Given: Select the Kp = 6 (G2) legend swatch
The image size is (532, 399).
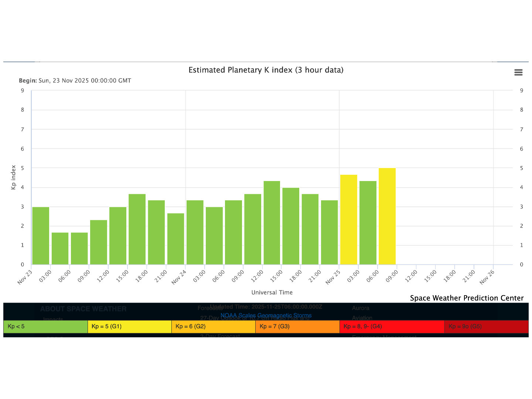Looking at the screenshot, I should (x=213, y=327).
